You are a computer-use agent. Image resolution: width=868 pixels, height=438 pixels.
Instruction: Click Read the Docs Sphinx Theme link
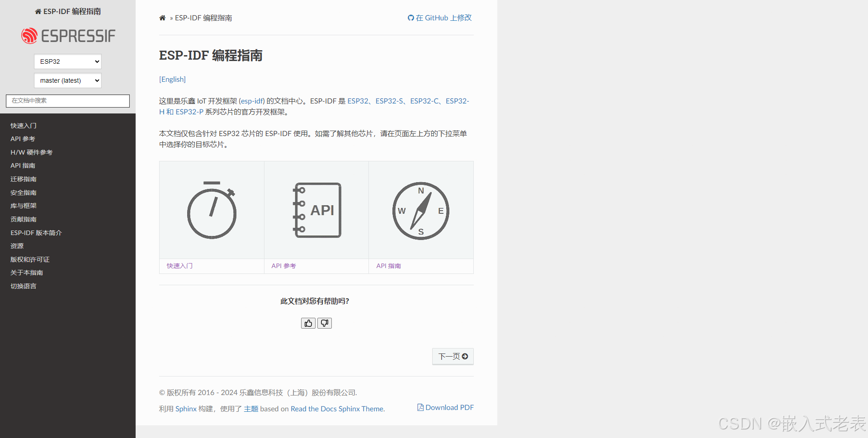pyautogui.click(x=337, y=409)
